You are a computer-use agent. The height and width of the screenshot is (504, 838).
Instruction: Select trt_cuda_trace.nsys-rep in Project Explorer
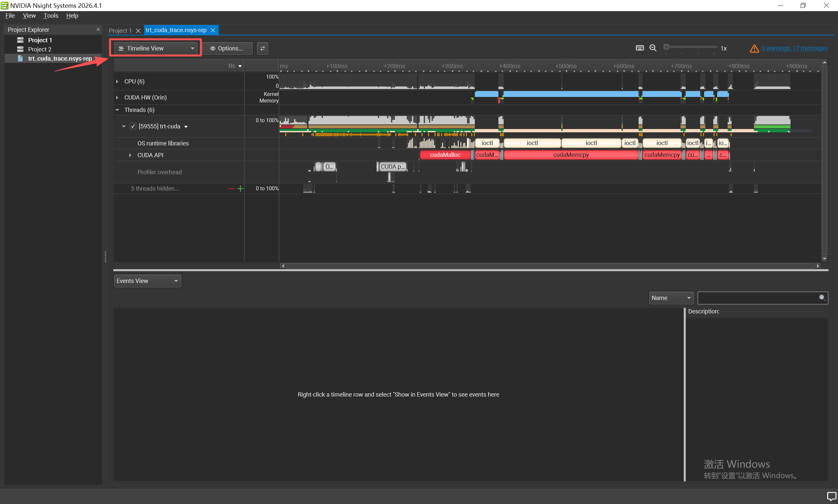[x=60, y=58]
